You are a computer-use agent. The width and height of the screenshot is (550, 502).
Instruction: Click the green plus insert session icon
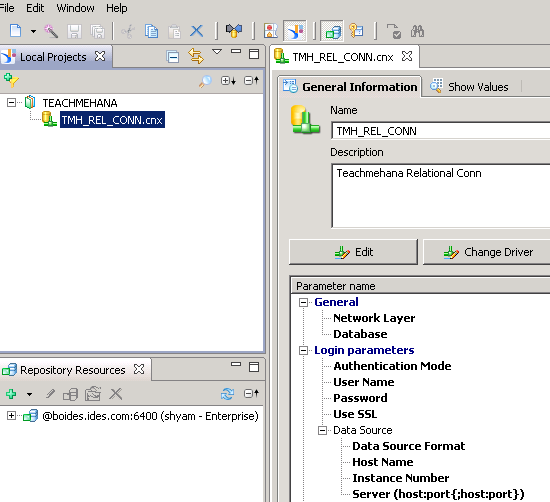11,394
